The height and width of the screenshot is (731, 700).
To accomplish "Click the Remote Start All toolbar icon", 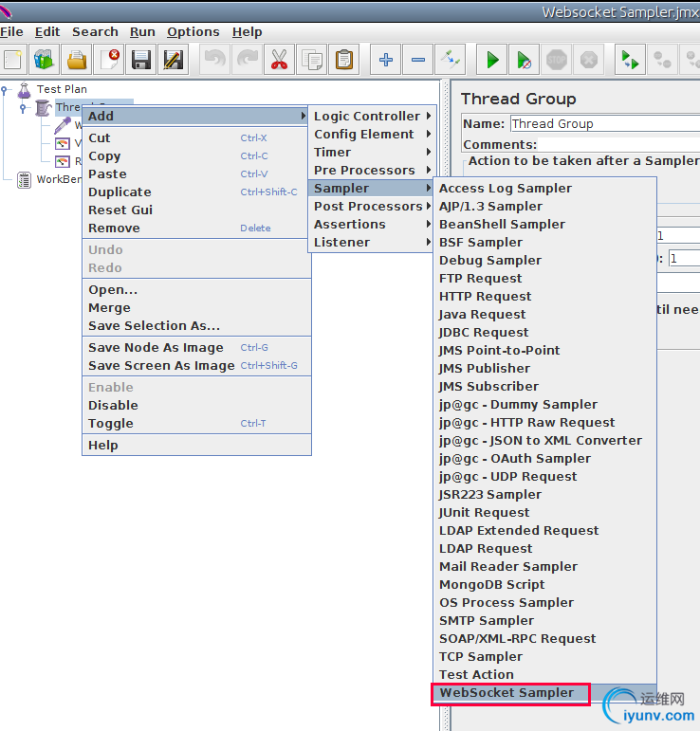I will (x=629, y=60).
